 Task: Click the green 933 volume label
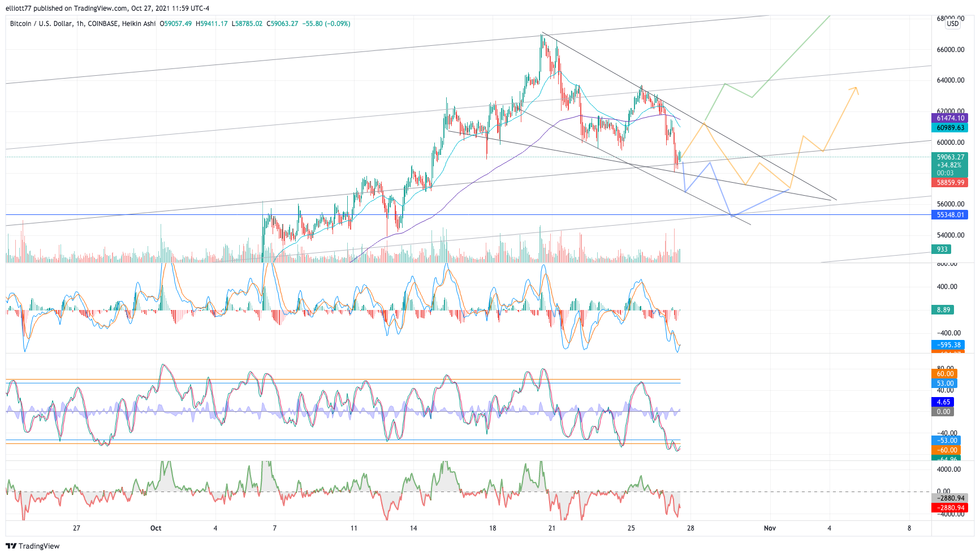tap(942, 249)
